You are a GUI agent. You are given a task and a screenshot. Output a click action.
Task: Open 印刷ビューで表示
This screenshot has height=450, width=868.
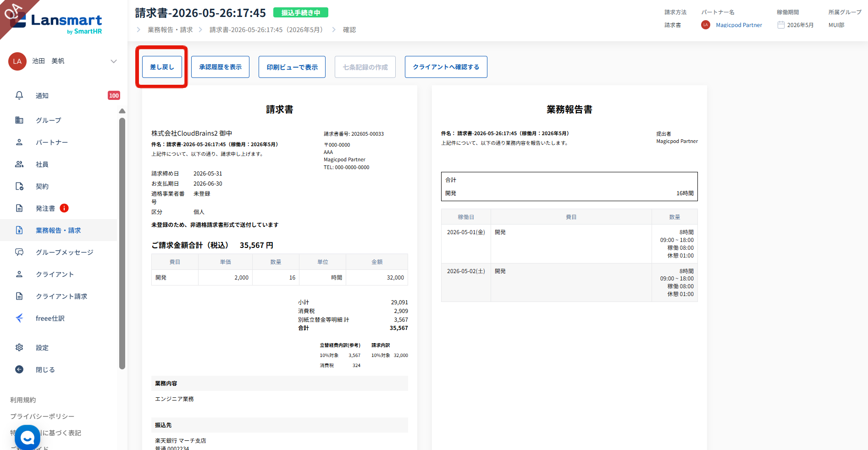tap(292, 67)
